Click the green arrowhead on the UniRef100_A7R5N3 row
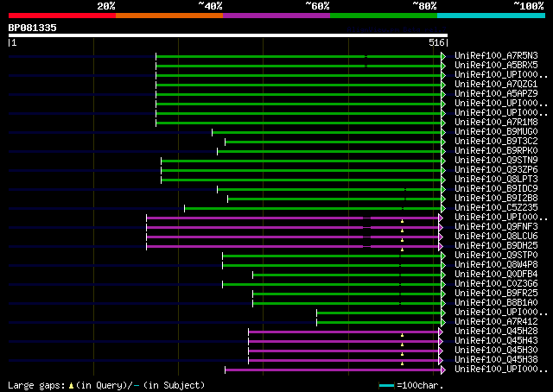Viewport: 553px width, 392px height. click(x=443, y=56)
